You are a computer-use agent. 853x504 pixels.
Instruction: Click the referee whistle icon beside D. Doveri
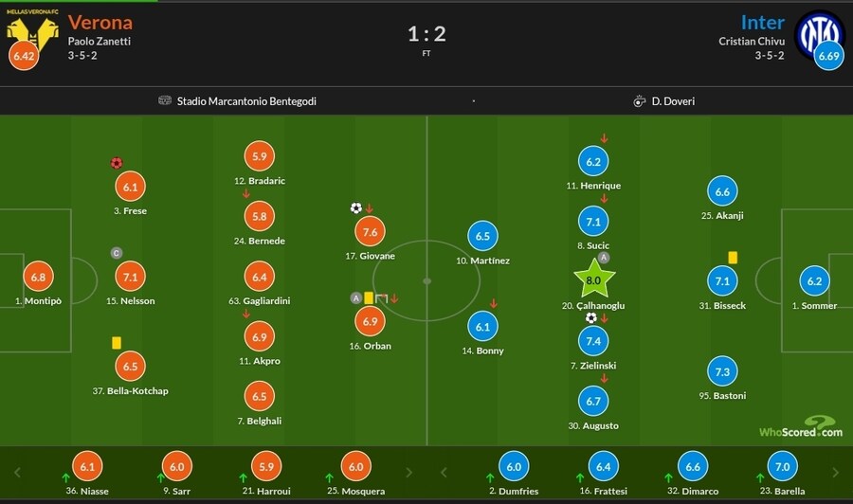(x=640, y=100)
